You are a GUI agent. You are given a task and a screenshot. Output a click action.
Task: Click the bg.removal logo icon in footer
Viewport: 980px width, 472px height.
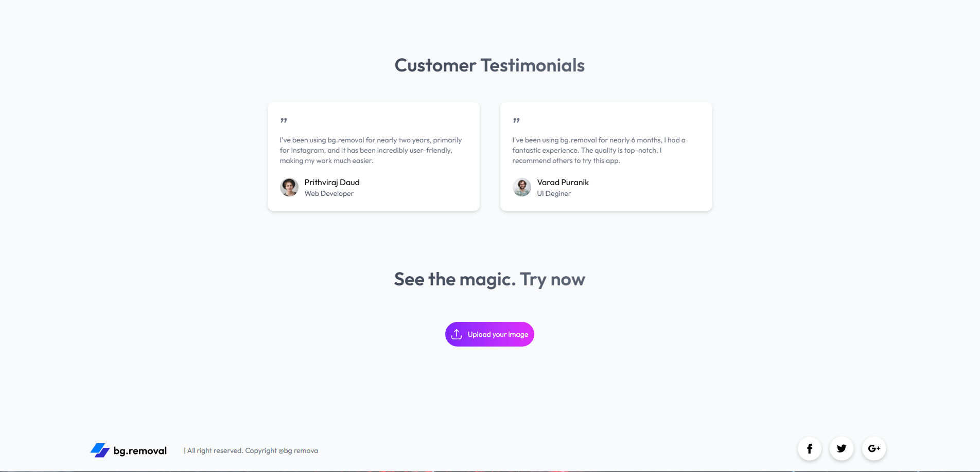(100, 450)
